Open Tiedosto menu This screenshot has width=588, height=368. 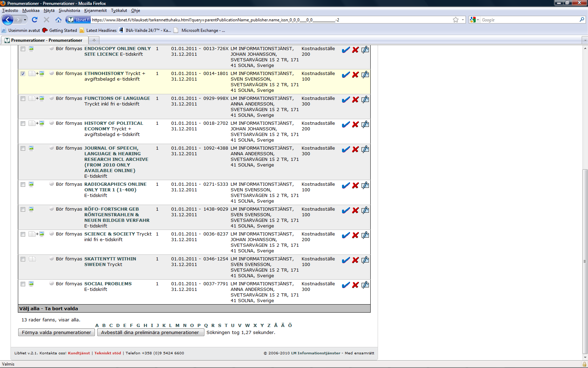click(x=10, y=11)
